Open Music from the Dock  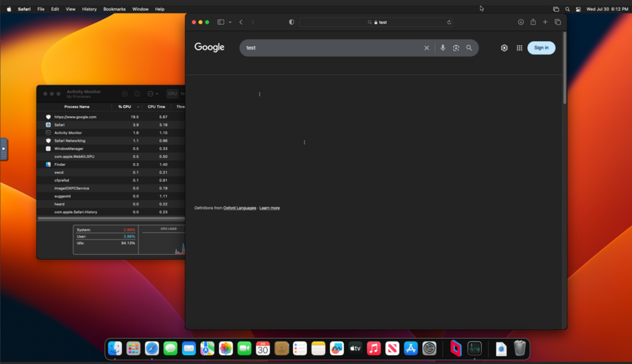(x=374, y=348)
